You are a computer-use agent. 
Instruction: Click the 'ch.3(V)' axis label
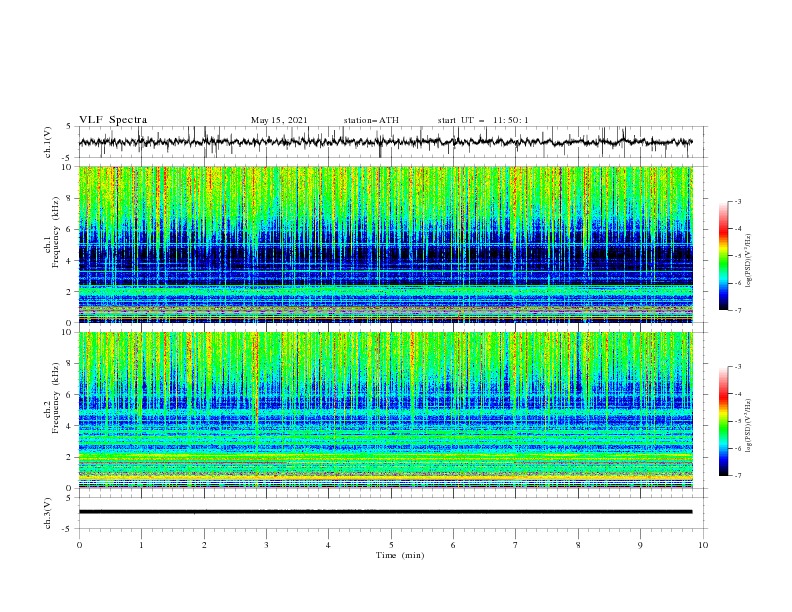[48, 513]
